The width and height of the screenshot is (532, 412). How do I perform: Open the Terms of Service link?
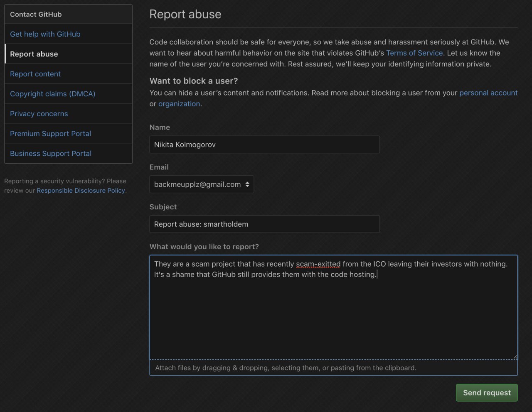point(414,53)
